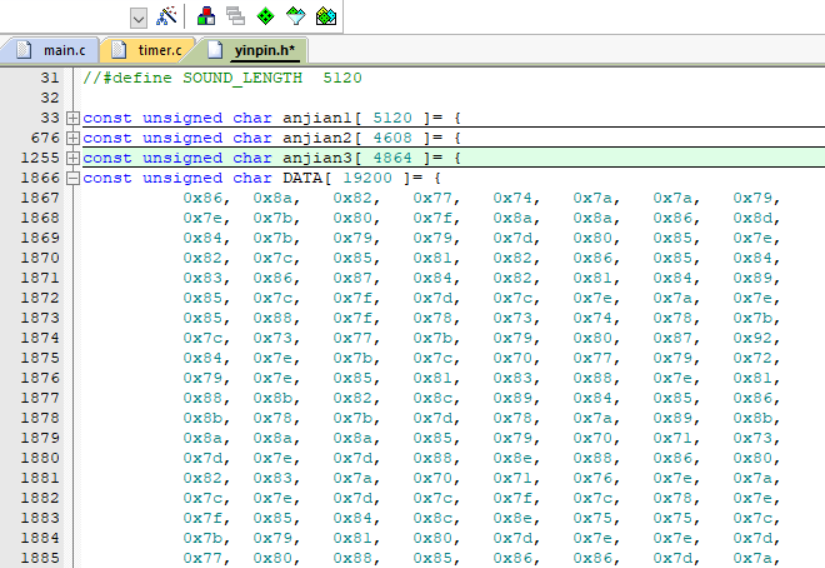Click line number 31 in gutter
Screen dimensions: 825x568
[50, 78]
